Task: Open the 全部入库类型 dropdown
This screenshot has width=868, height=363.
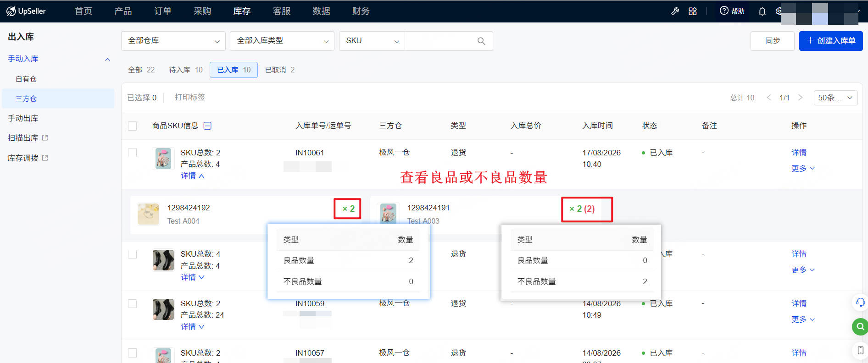Action: click(282, 41)
